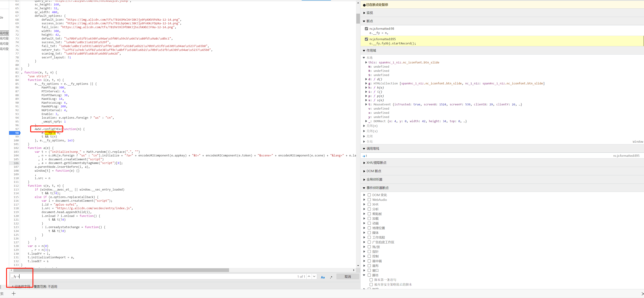Expand the DOM 断点 panel header
Image resolution: width=644 pixels, height=298 pixels.
pyautogui.click(x=374, y=171)
